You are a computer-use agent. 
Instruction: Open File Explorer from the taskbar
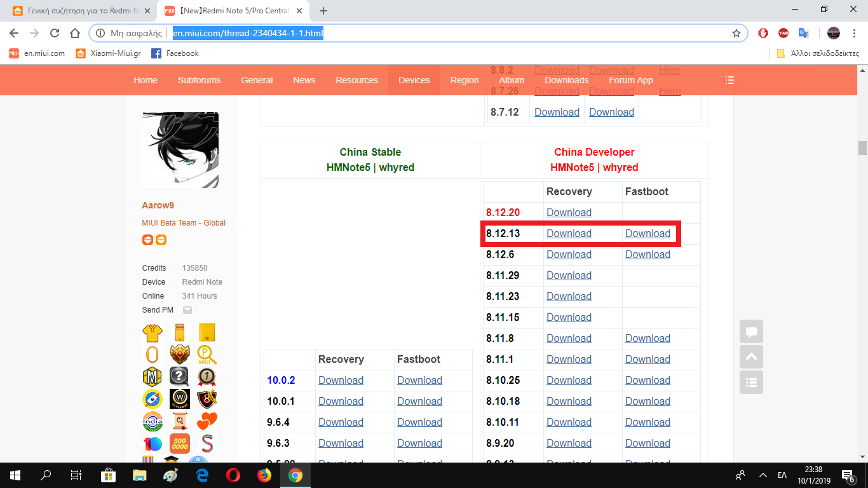click(139, 475)
